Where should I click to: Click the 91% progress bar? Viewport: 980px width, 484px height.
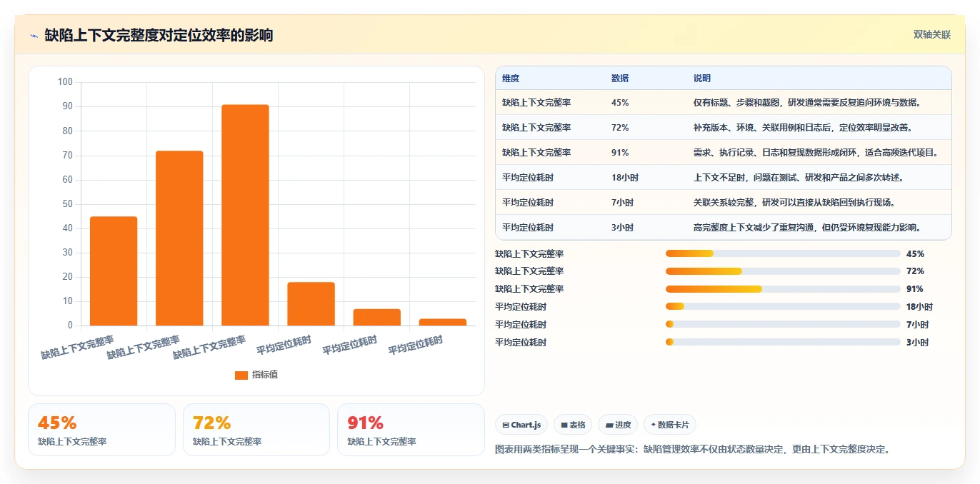tap(783, 289)
